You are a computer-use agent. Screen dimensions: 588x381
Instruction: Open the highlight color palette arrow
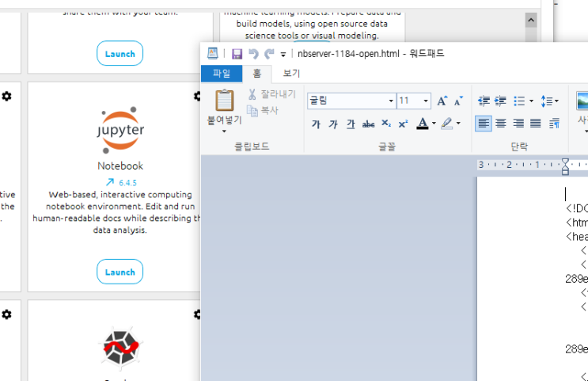[458, 124]
